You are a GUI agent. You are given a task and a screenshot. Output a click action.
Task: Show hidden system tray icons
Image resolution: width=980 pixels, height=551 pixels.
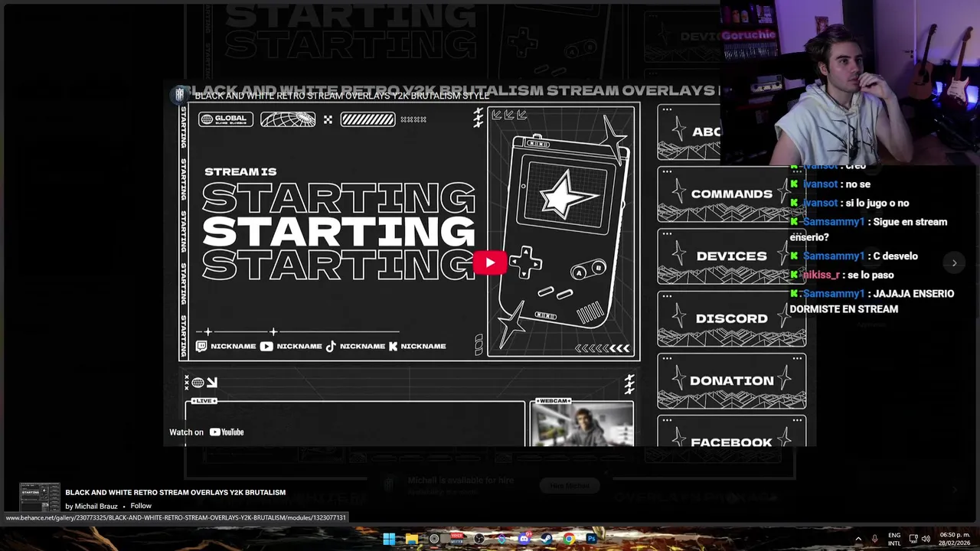[x=857, y=539]
